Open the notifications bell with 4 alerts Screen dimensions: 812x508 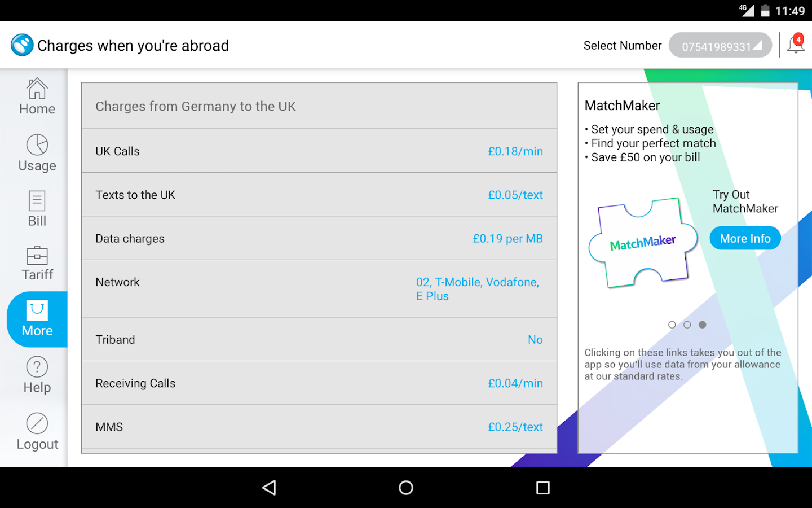(x=795, y=44)
